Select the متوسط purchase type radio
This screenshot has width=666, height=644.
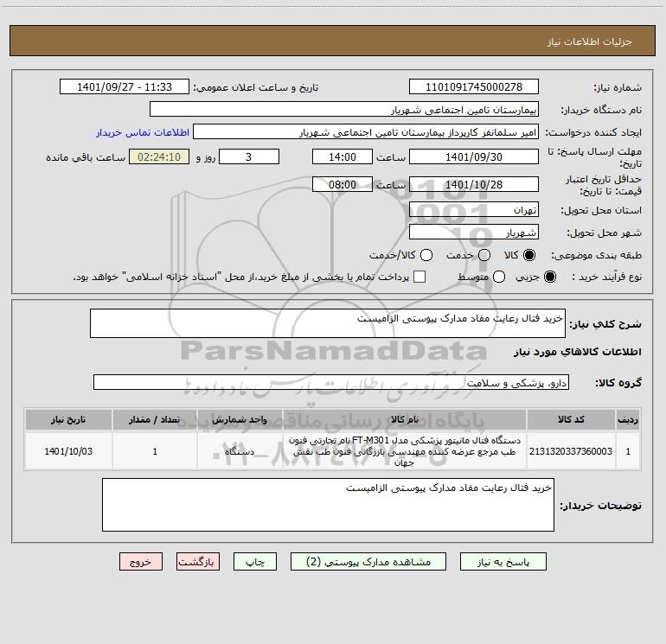click(x=499, y=277)
